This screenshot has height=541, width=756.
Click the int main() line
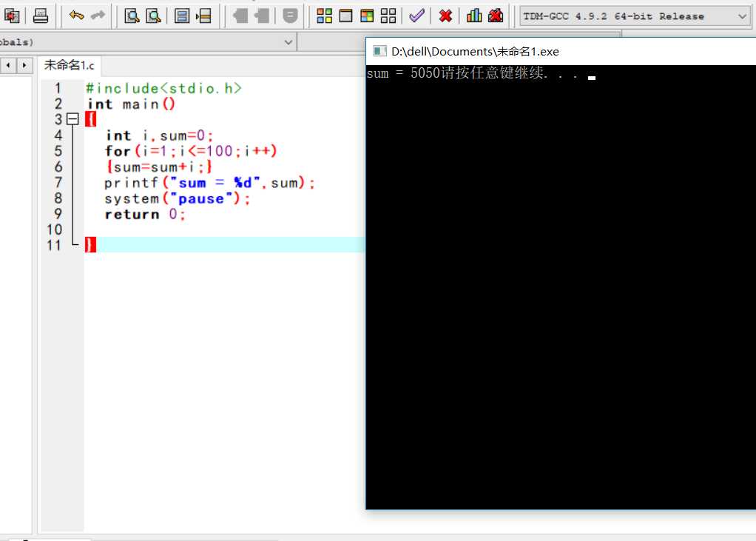coord(131,104)
